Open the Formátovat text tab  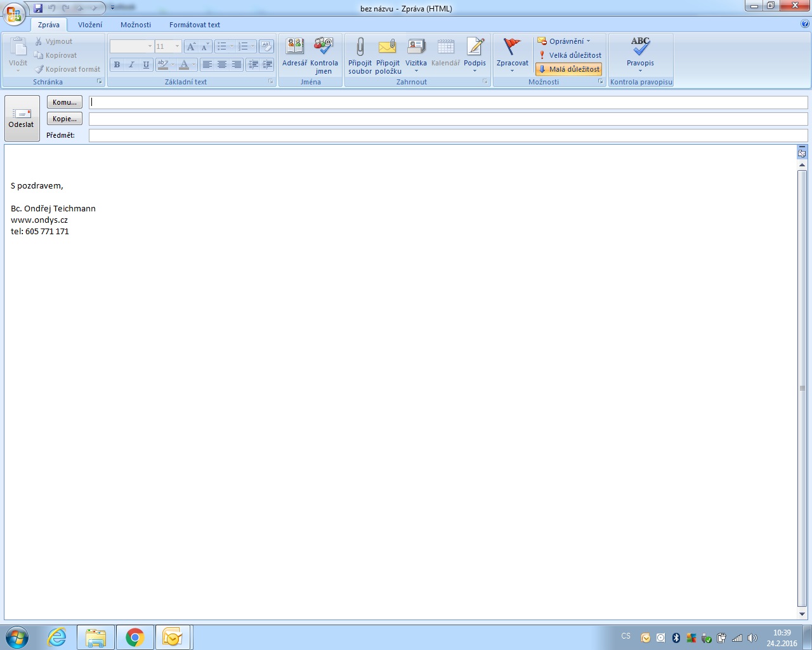[195, 25]
